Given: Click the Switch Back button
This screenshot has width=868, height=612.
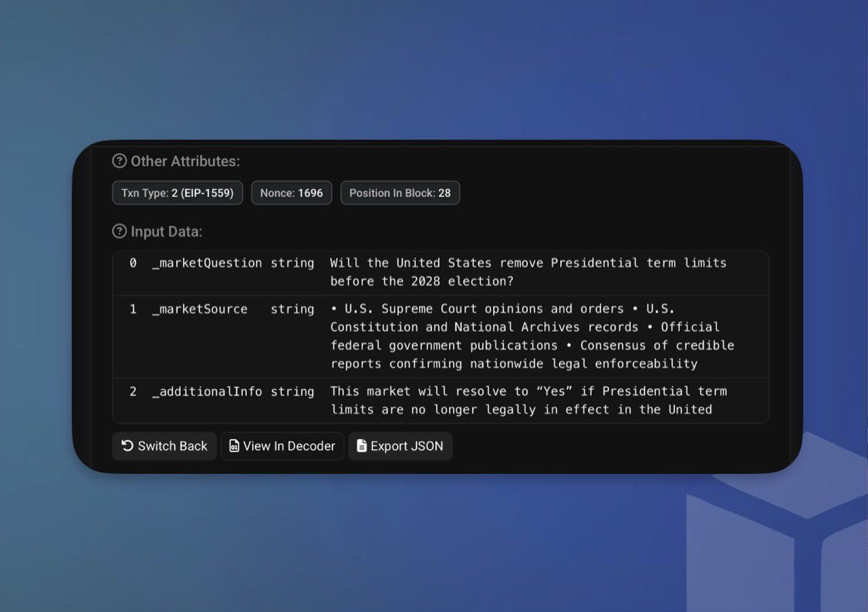Looking at the screenshot, I should click(x=164, y=446).
